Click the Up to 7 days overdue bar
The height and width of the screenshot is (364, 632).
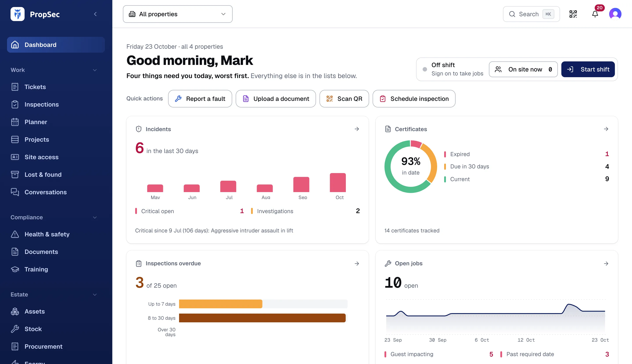pyautogui.click(x=220, y=304)
